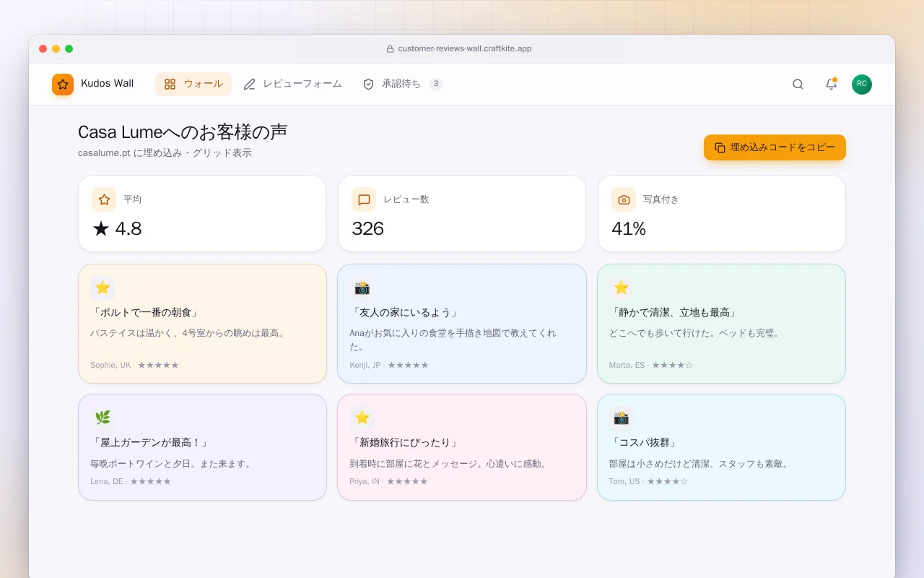Screen dimensions: 924x578
Task: Select the review title 「新婚旅行にぴったり」
Action: tap(404, 443)
